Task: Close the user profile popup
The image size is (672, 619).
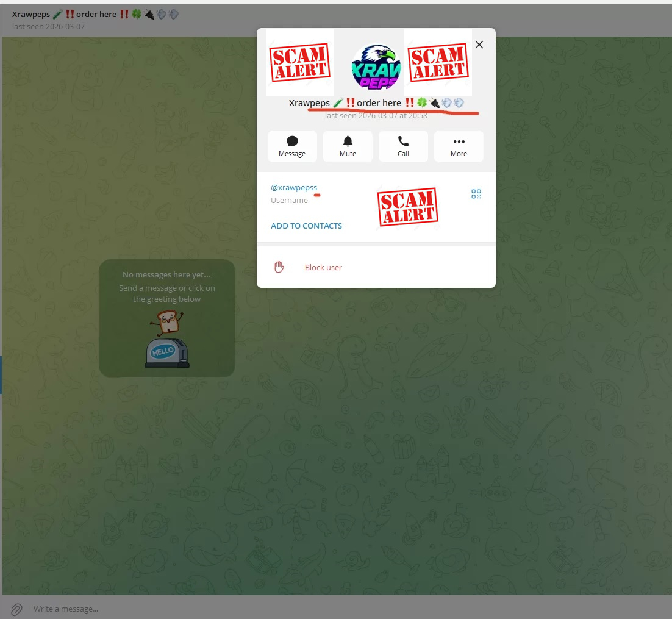Action: point(479,45)
